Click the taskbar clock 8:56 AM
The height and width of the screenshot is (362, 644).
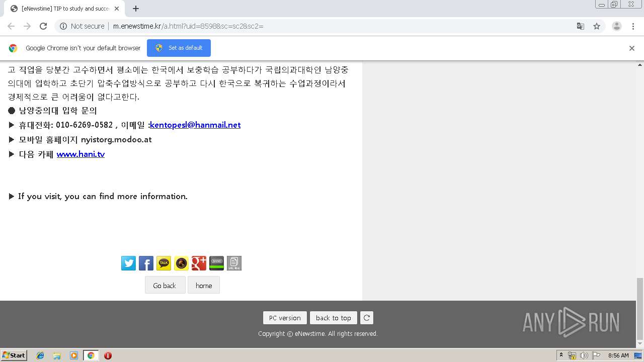(x=618, y=355)
